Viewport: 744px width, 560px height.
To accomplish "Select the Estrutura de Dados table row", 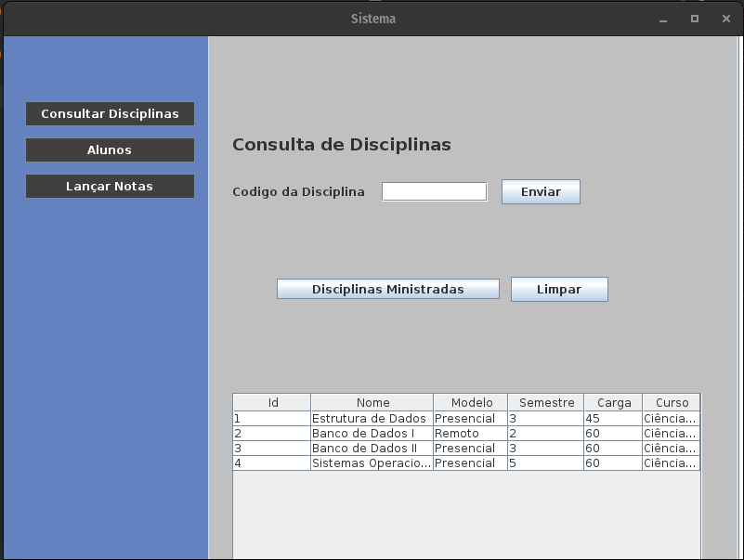I will 372,418.
